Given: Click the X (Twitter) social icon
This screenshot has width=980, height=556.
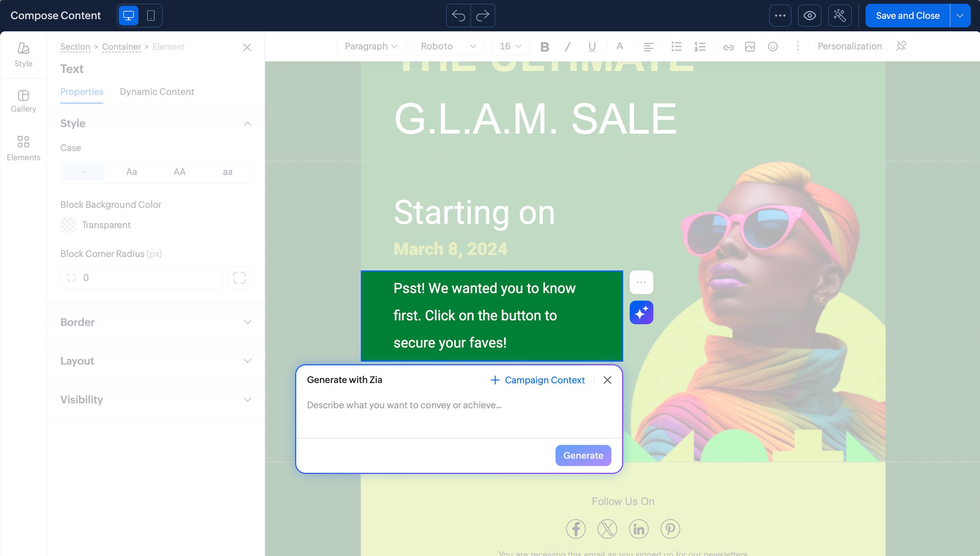Looking at the screenshot, I should click(x=607, y=529).
